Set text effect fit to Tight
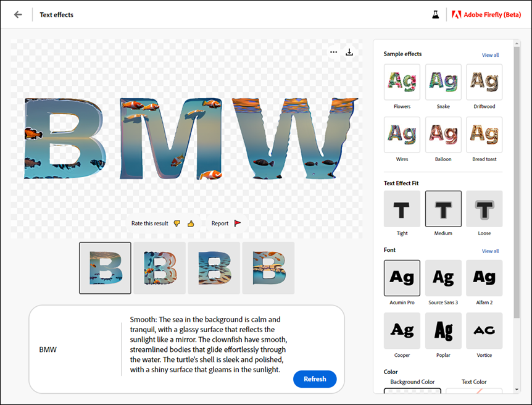The width and height of the screenshot is (532, 405). coord(402,209)
